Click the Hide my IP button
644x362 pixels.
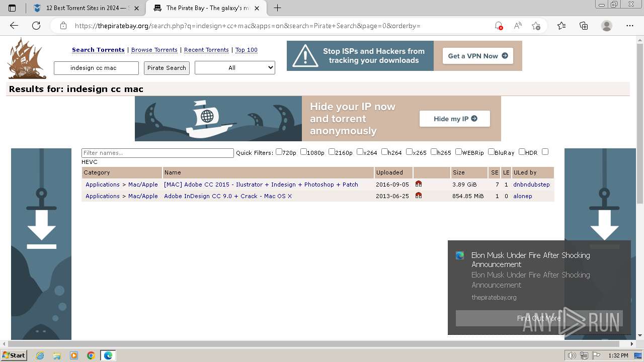[x=455, y=119]
